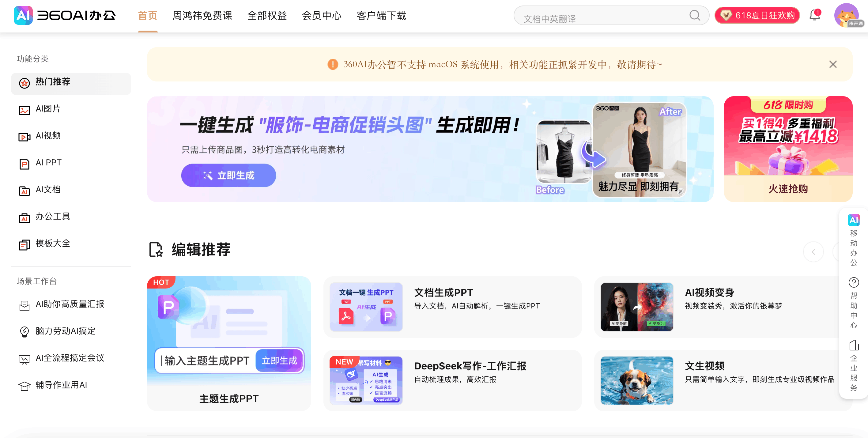Click the warning icon in the banner
The height and width of the screenshot is (438, 868).
click(333, 64)
